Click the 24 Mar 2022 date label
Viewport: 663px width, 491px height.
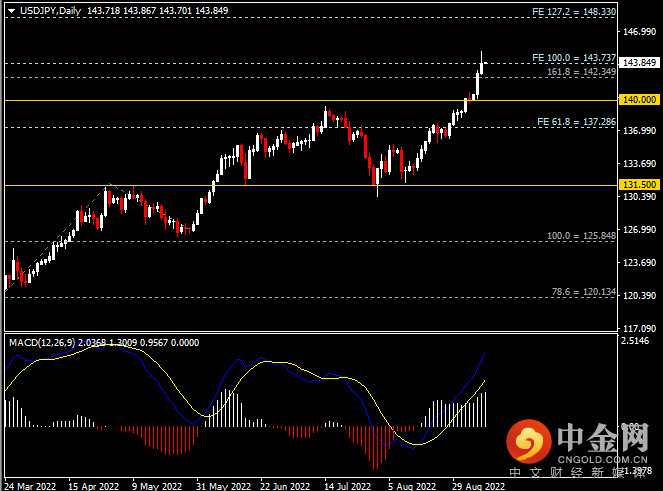pos(30,486)
